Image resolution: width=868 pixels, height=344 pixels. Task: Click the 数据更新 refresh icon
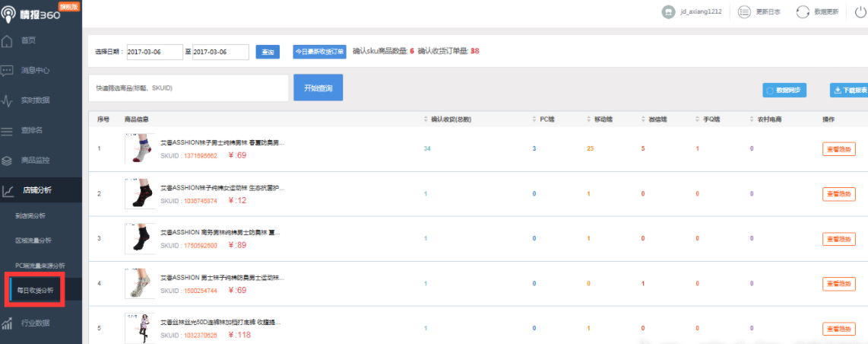pos(803,11)
